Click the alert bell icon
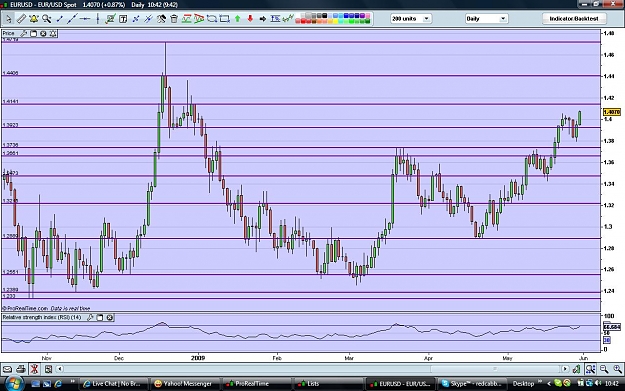 click(34, 18)
